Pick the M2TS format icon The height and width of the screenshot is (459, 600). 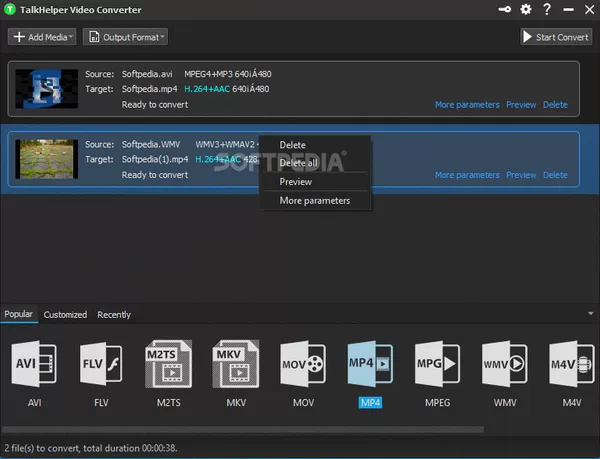(168, 364)
